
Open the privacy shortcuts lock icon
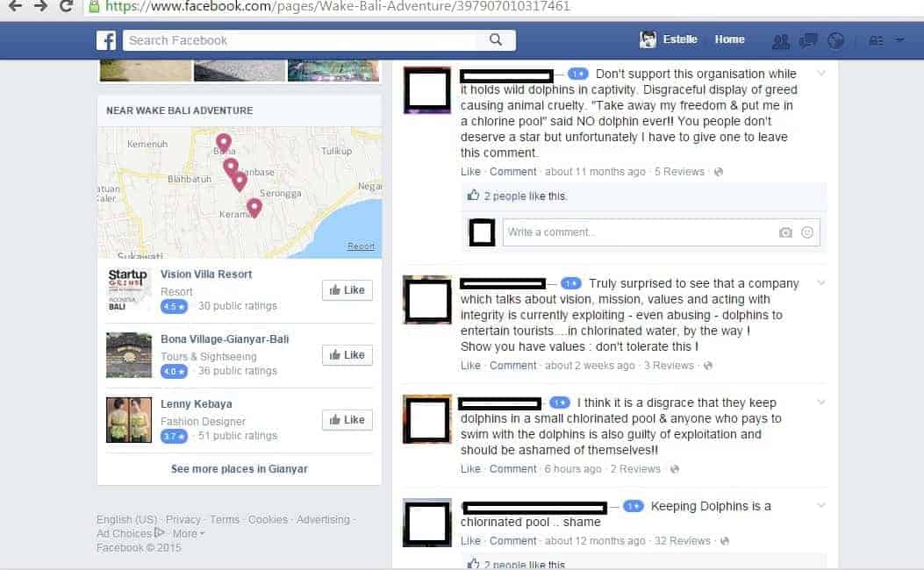877,40
